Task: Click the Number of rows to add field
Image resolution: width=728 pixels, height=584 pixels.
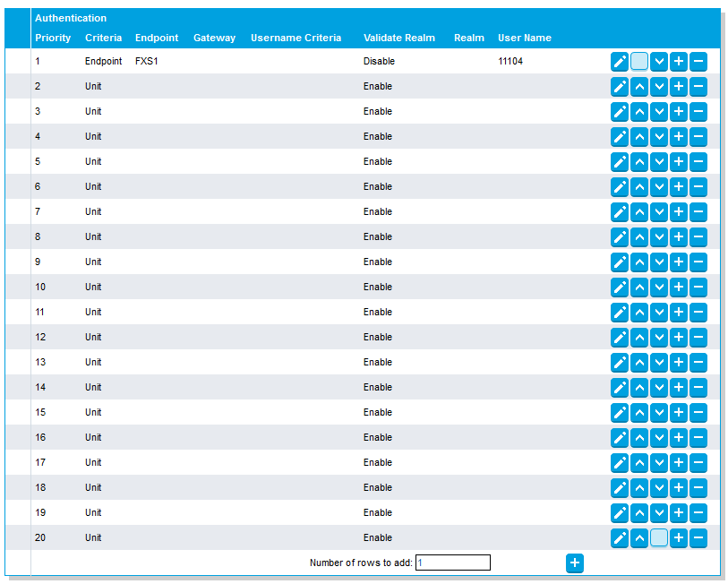Action: [453, 563]
